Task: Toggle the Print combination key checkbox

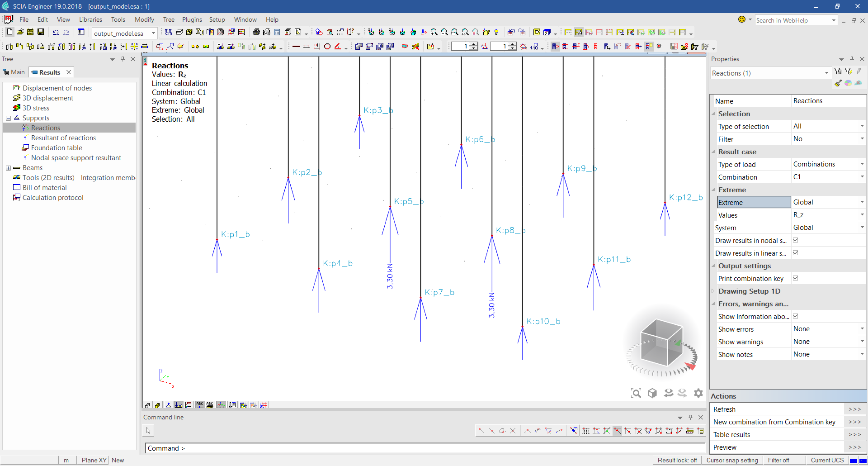Action: [796, 278]
